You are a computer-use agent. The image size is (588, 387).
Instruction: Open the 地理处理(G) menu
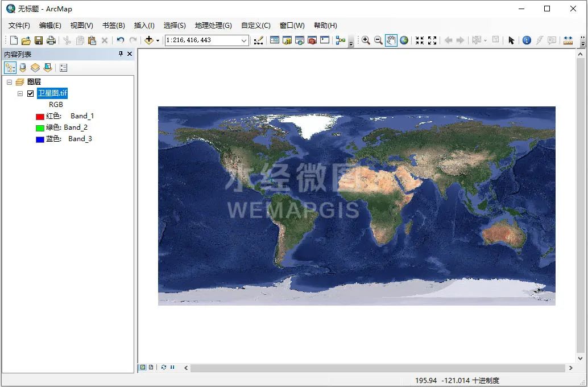pyautogui.click(x=213, y=25)
